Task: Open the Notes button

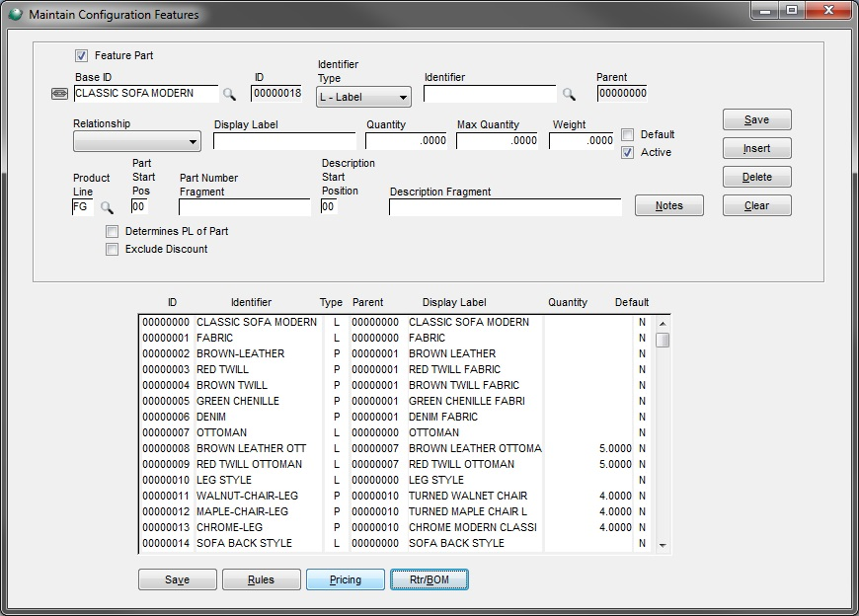Action: click(668, 205)
